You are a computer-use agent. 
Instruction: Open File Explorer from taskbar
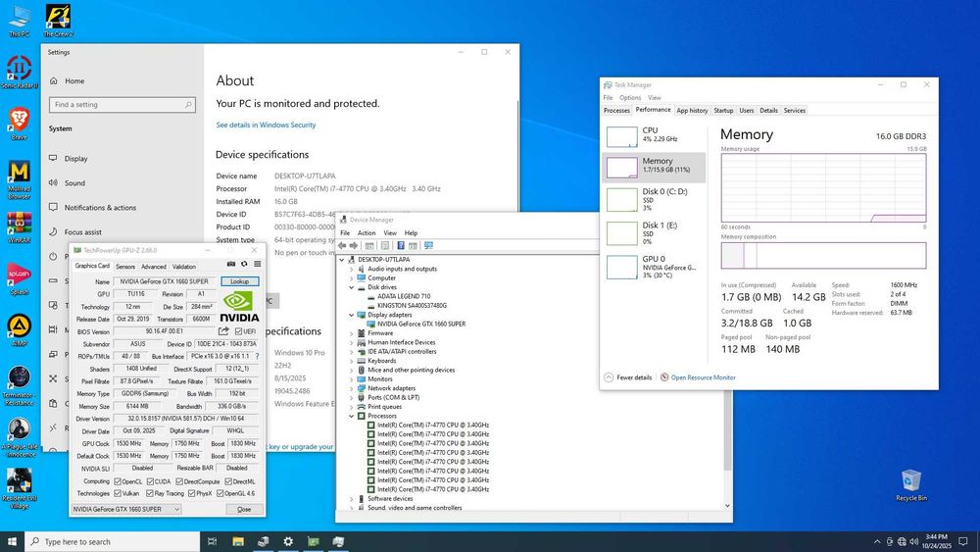(x=238, y=541)
